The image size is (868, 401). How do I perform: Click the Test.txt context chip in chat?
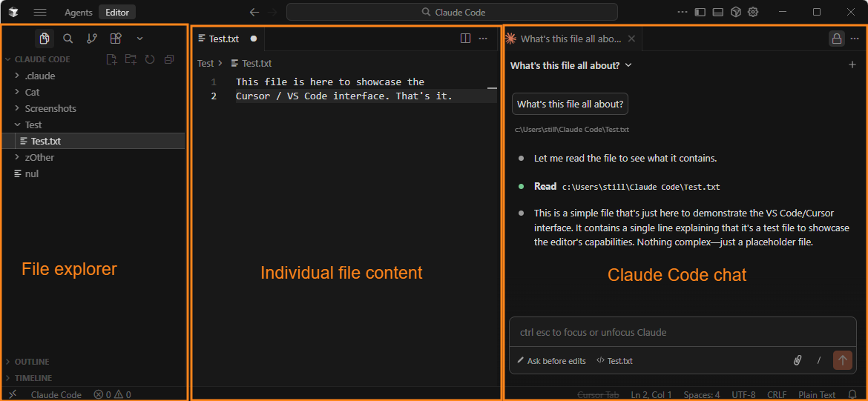tap(614, 361)
